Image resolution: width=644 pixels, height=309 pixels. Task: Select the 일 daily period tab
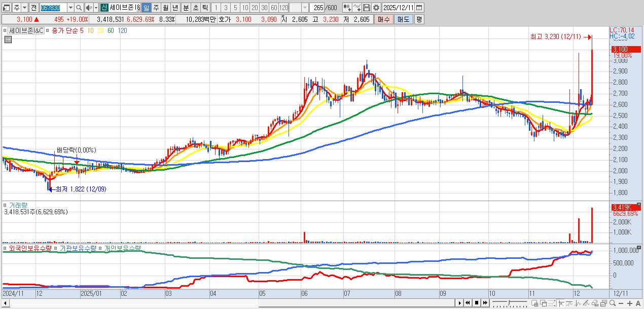[146, 8]
